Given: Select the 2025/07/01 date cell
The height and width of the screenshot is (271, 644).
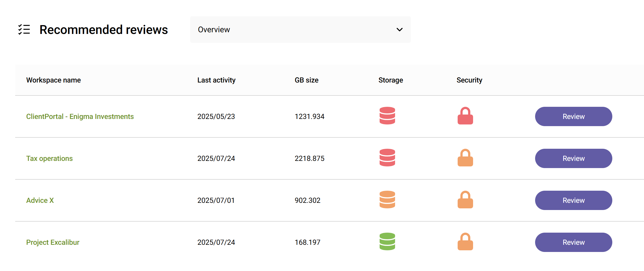Looking at the screenshot, I should pyautogui.click(x=216, y=200).
